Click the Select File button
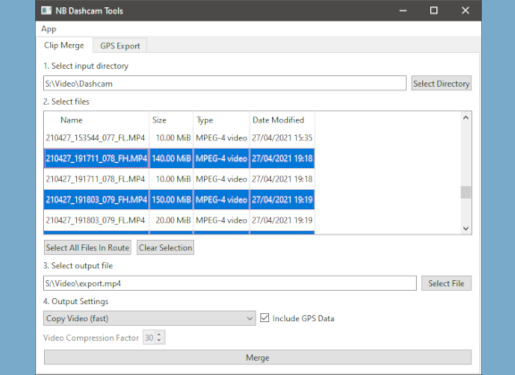Viewport: 515px width, 375px height. (446, 283)
